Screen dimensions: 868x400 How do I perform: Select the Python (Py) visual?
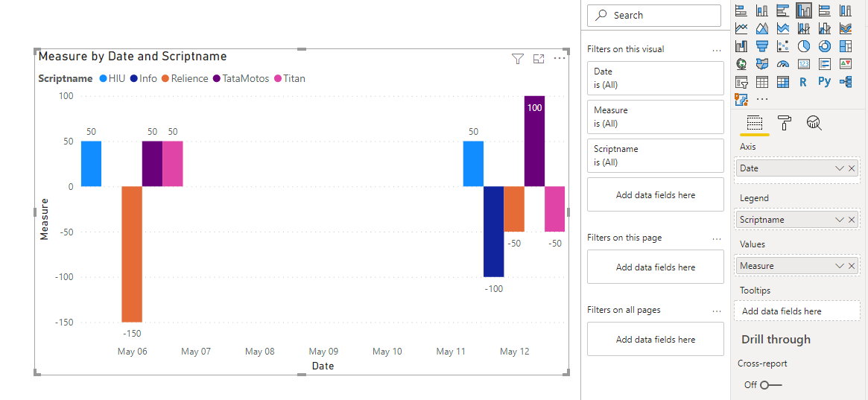click(825, 83)
